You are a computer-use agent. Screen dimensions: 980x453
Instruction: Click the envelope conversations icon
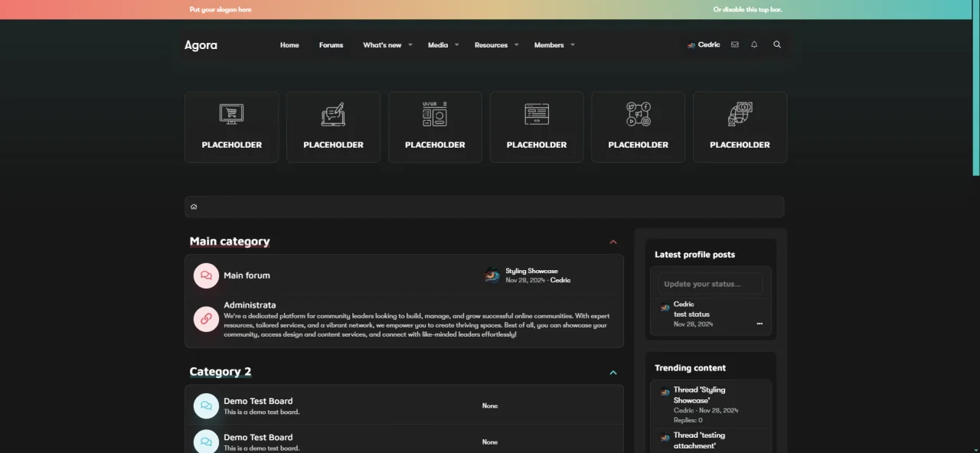(735, 45)
